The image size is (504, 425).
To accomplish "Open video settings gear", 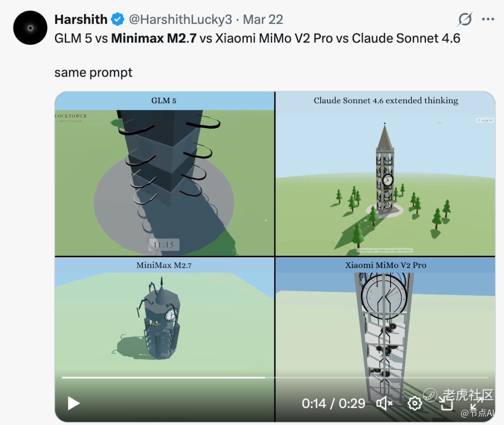I will click(415, 403).
